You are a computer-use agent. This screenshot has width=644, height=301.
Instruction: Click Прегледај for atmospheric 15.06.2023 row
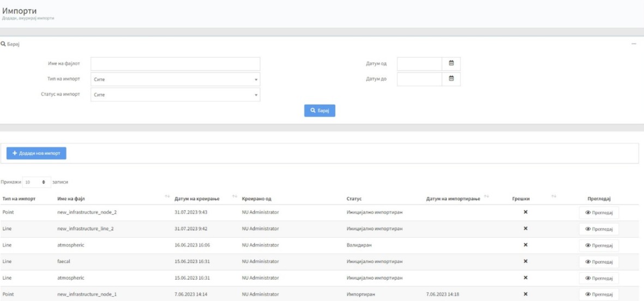click(x=599, y=278)
